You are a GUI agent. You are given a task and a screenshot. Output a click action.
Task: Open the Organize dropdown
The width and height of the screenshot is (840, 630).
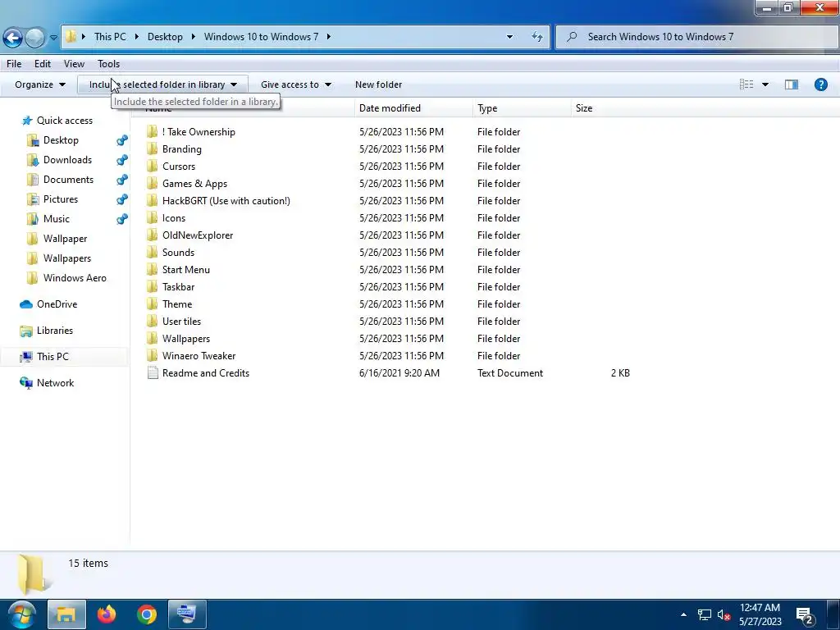(40, 84)
